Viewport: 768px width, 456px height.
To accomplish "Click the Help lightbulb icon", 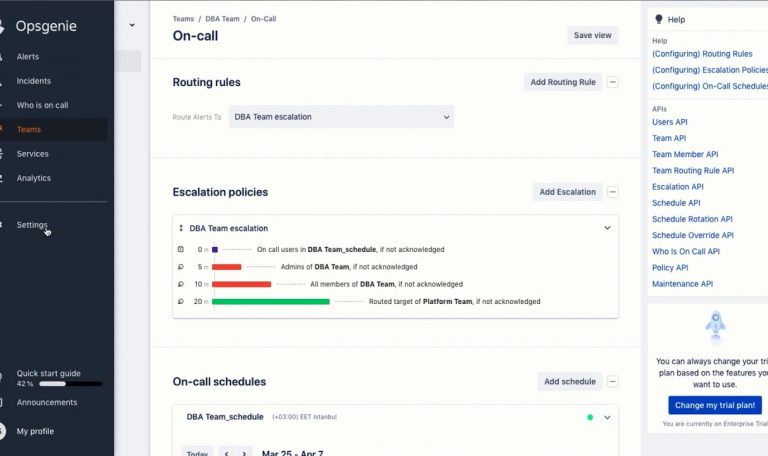I will [x=659, y=19].
